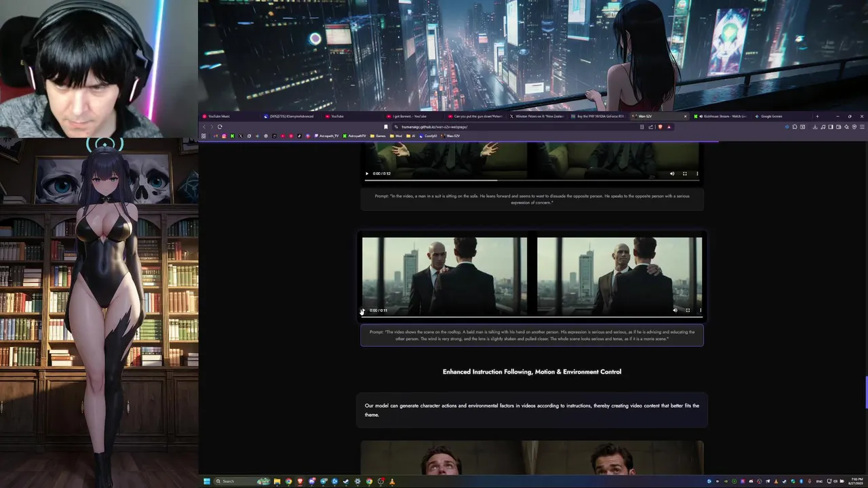The height and width of the screenshot is (488, 868).
Task: Open more options menu on 0:12 video
Action: [697, 174]
